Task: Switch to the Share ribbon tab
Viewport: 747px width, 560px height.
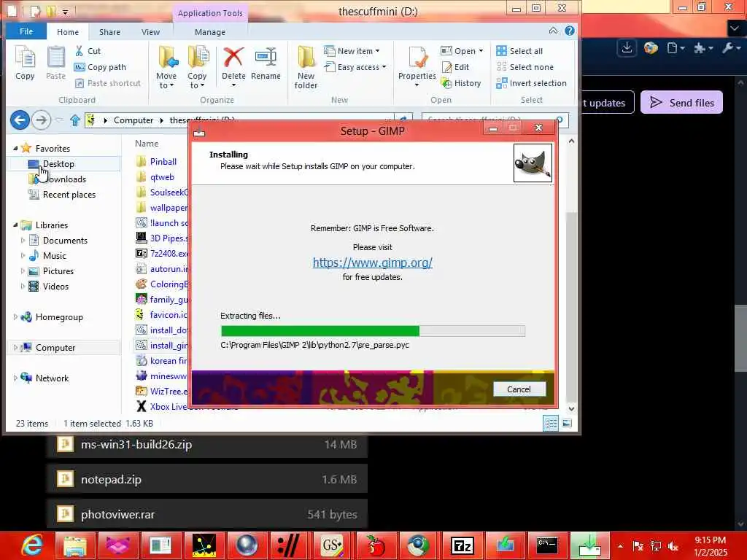Action: pyautogui.click(x=109, y=32)
